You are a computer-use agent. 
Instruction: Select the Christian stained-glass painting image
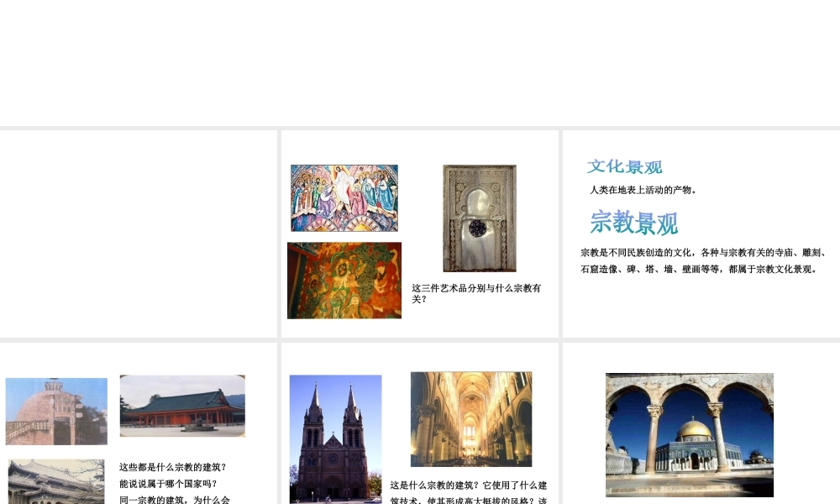[x=344, y=197]
